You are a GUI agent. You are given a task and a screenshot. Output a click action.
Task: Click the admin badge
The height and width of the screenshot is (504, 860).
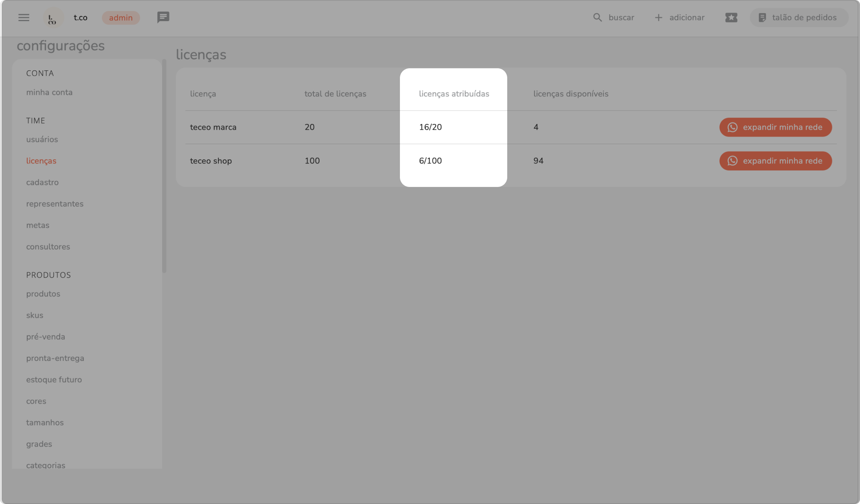click(121, 18)
